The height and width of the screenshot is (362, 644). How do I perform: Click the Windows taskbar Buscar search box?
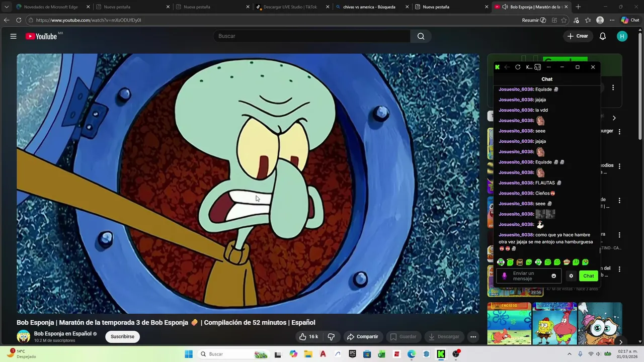[233, 354]
